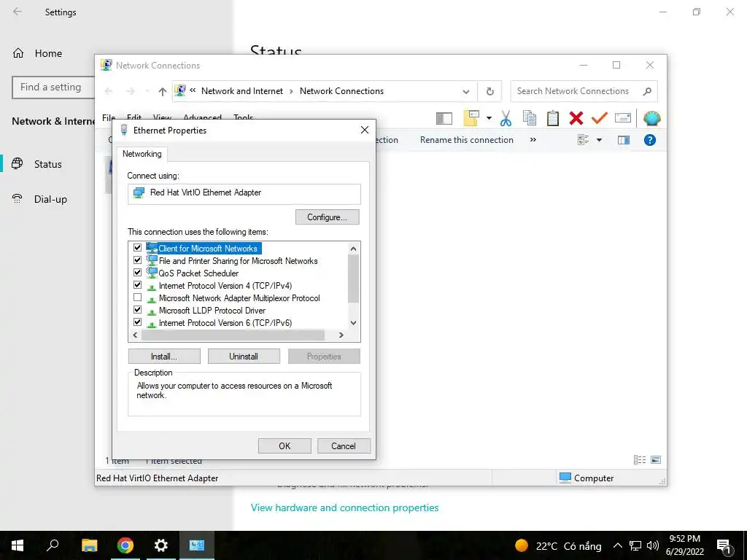Screen dimensions: 747x560
Task: Show hidden tray icons chevron
Action: click(x=617, y=545)
